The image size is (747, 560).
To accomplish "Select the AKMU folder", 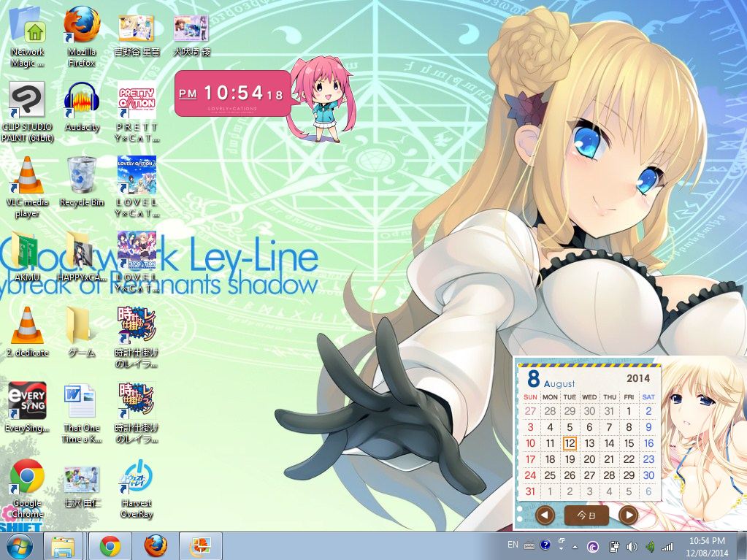I will (27, 256).
